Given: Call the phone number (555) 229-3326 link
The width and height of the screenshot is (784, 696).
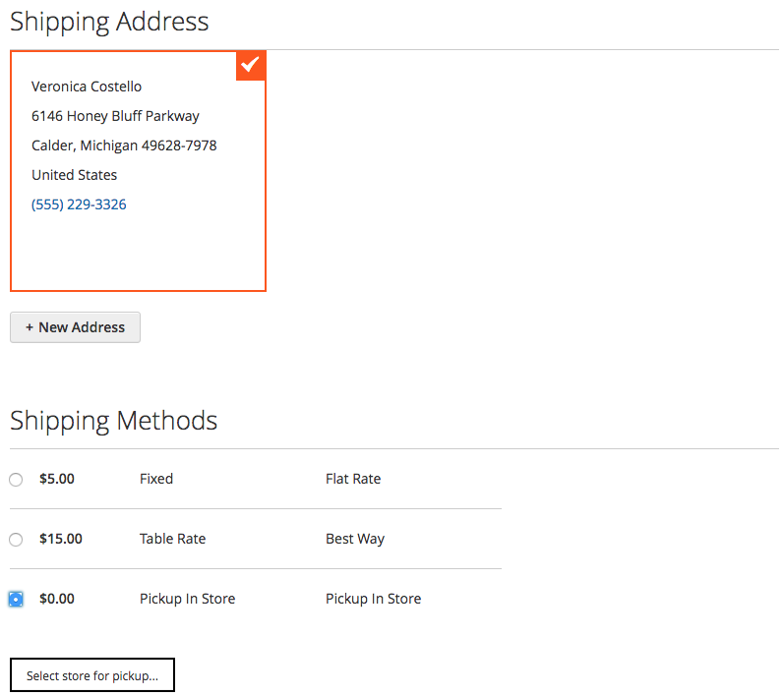Looking at the screenshot, I should coord(79,204).
